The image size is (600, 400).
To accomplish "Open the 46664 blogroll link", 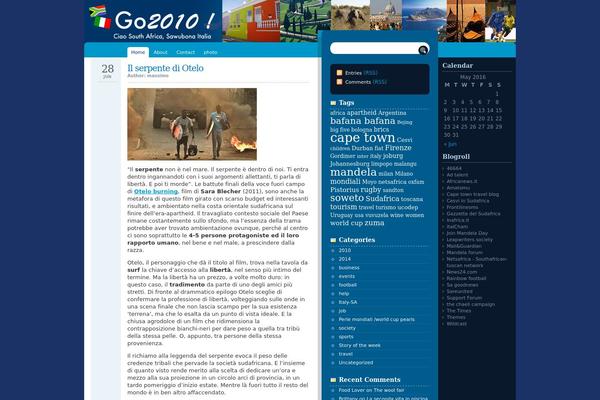I will (x=454, y=168).
